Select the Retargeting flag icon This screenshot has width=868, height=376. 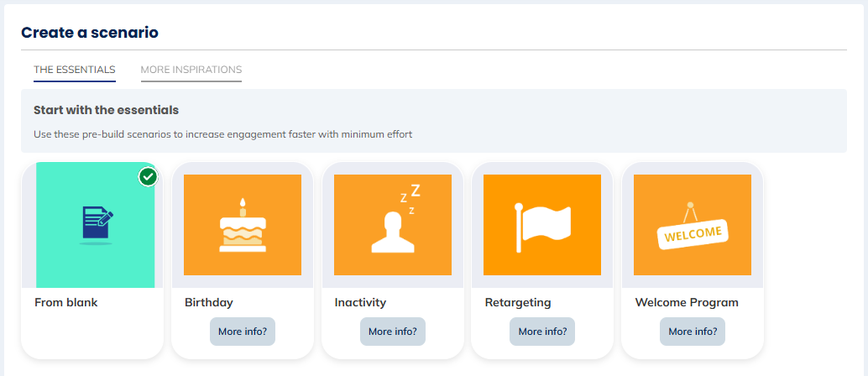coord(542,225)
